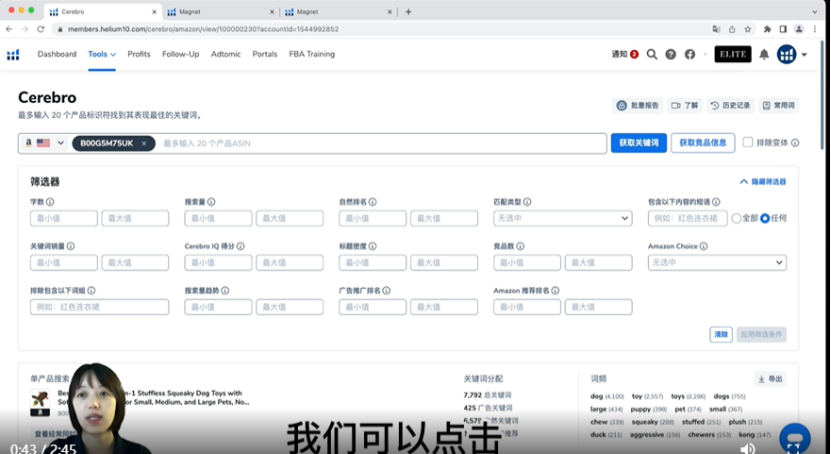The image size is (831, 454).
Task: Open the 匹配类型 dropdown
Action: (x=563, y=218)
